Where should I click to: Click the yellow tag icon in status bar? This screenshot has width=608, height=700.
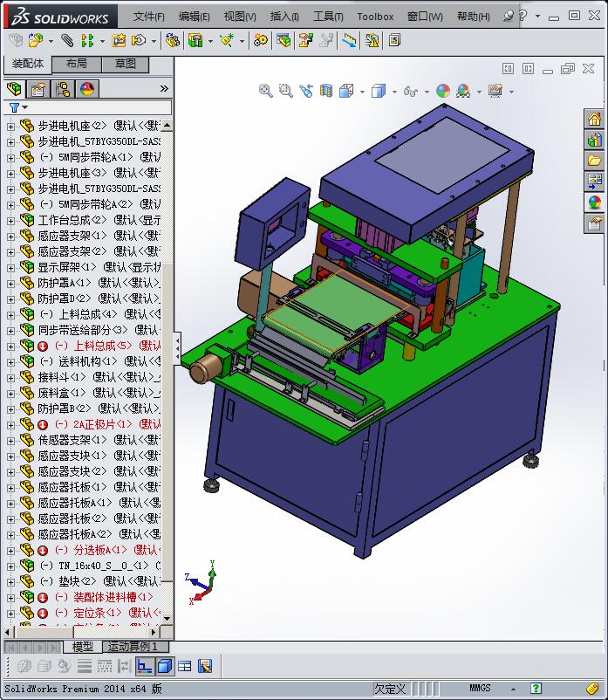coord(592,688)
